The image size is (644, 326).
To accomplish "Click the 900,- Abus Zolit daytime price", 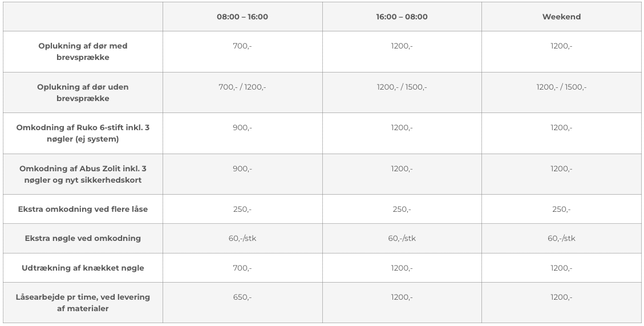I will pos(242,169).
